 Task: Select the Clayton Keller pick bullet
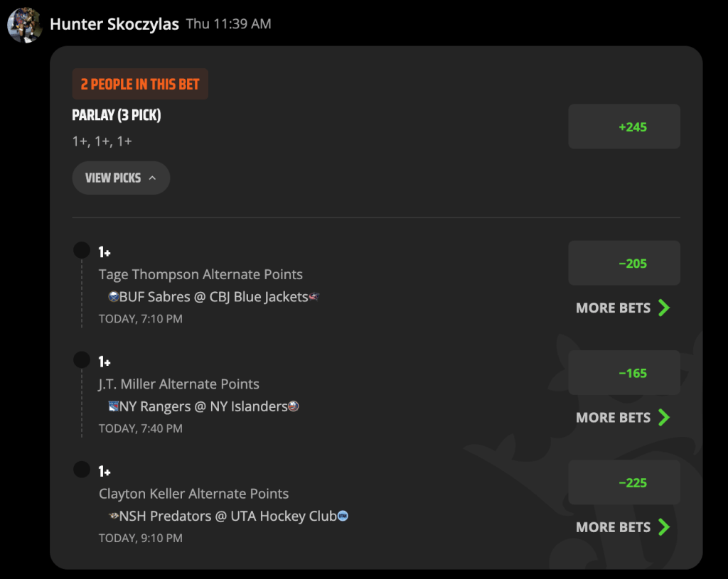tap(82, 470)
